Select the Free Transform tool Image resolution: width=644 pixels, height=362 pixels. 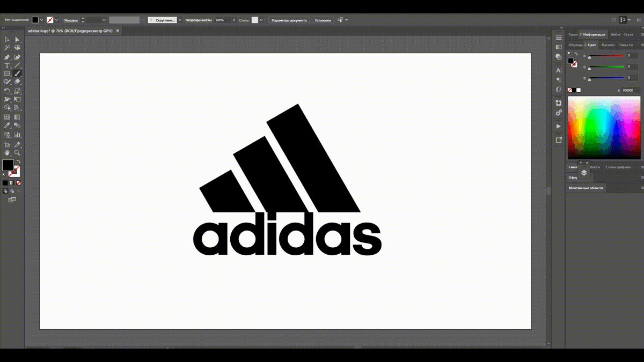(x=17, y=99)
